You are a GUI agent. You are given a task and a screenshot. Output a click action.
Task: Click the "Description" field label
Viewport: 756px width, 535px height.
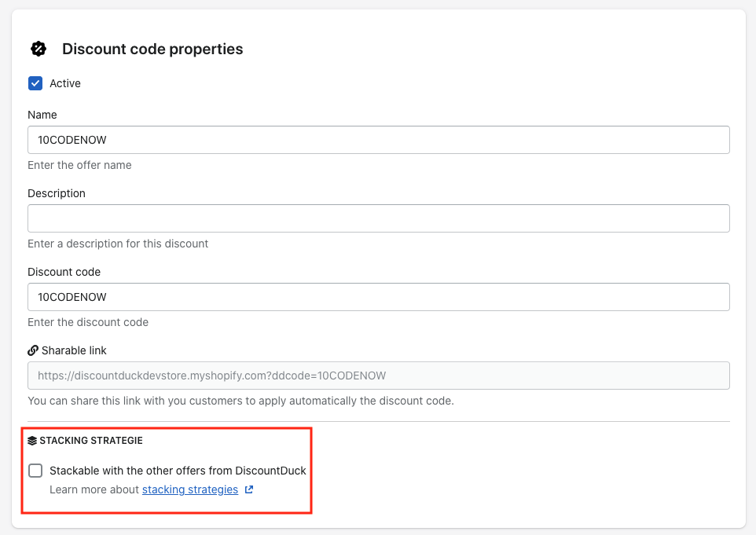click(57, 193)
